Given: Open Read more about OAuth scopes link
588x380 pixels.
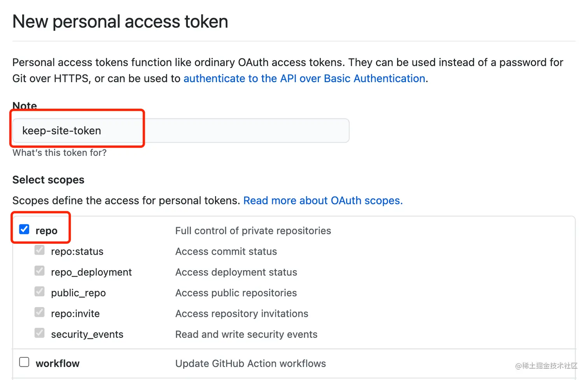Looking at the screenshot, I should (x=323, y=201).
